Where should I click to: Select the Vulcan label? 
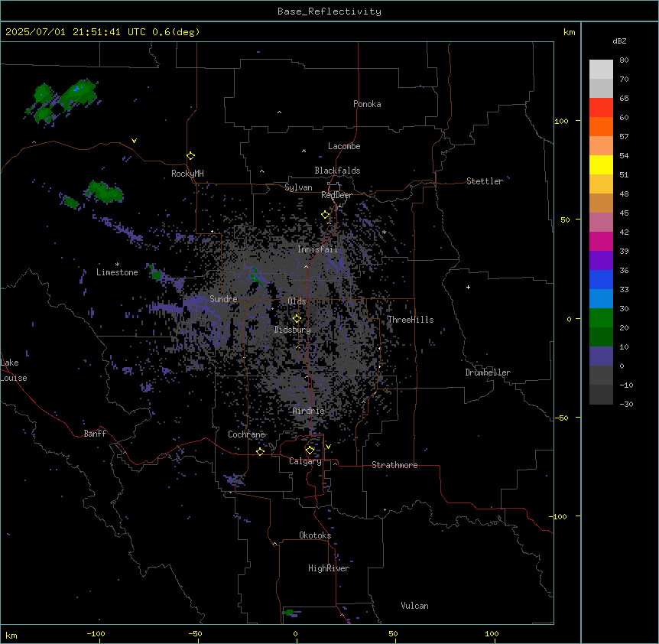415,606
